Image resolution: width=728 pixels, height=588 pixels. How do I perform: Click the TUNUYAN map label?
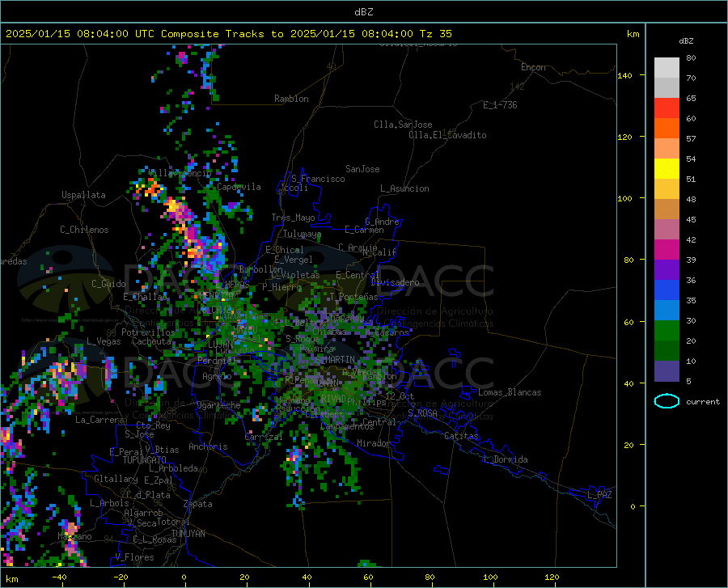pos(188,534)
